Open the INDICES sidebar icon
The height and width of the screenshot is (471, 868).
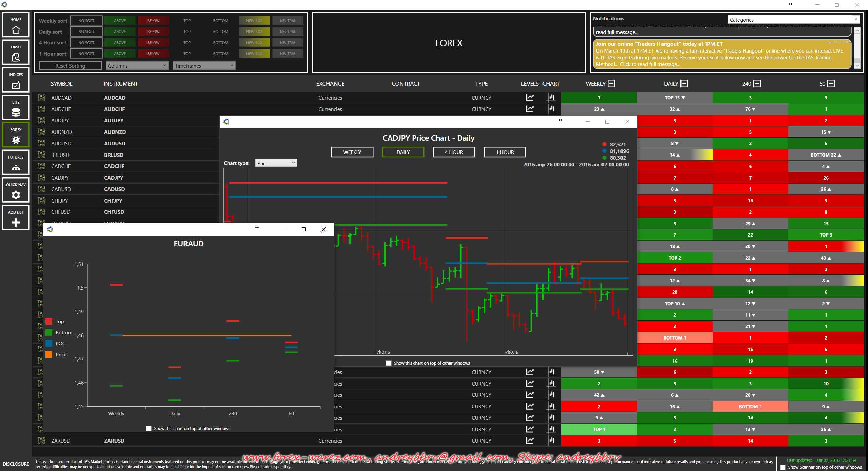click(x=16, y=81)
